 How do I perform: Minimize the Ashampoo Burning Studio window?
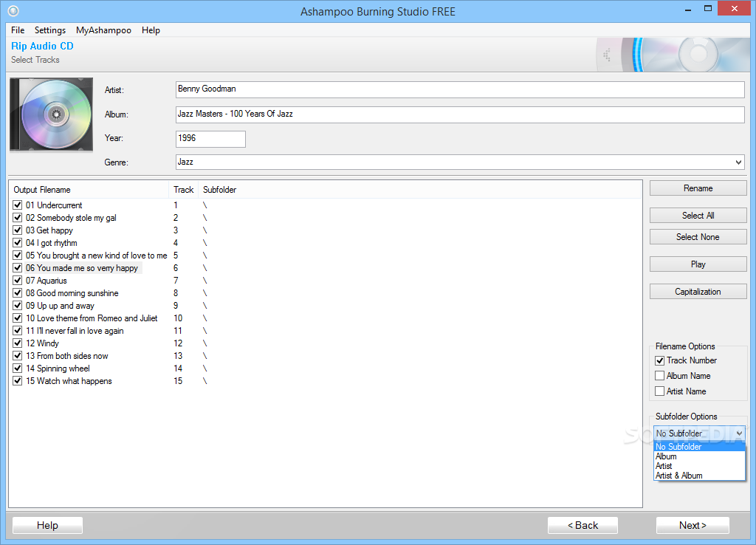coord(688,9)
